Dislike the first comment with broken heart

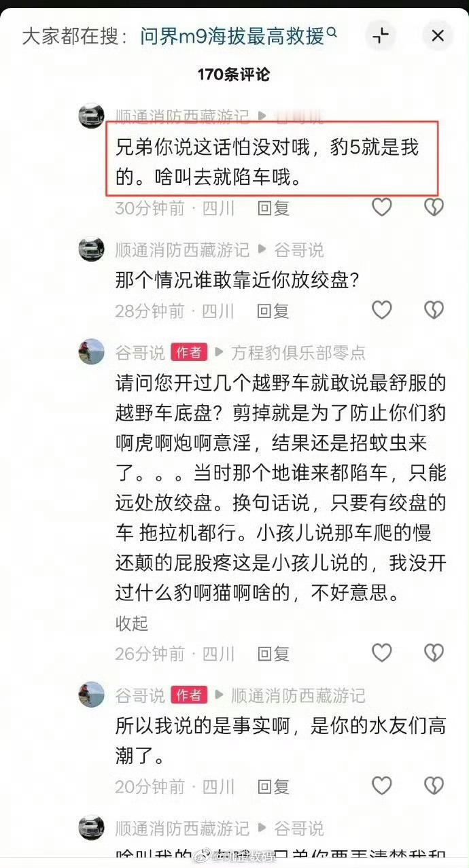click(x=434, y=207)
